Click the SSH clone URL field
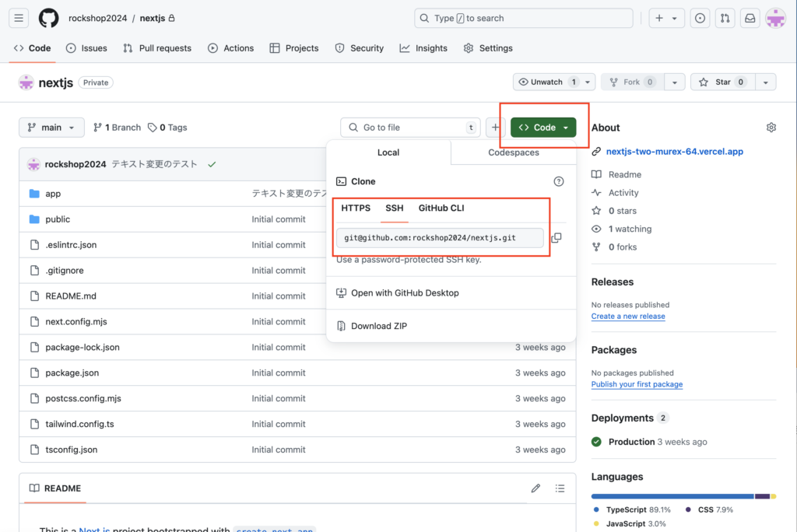 point(441,238)
